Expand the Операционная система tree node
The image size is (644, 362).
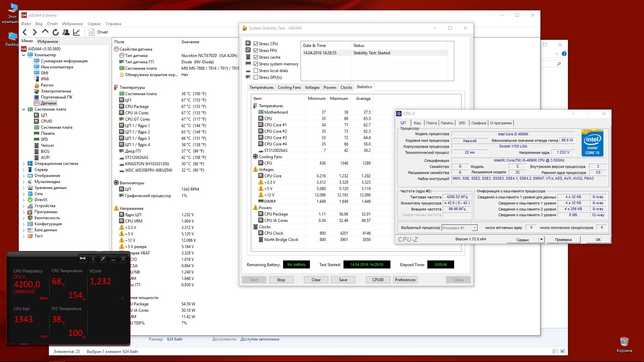(24, 164)
